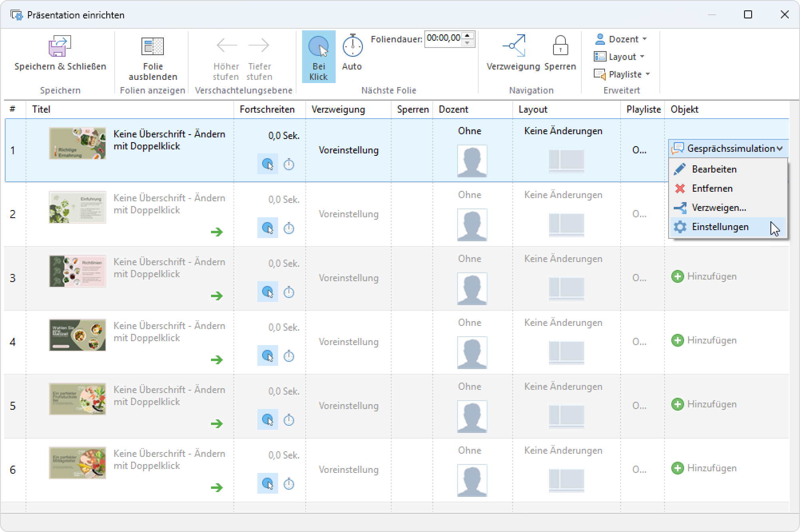This screenshot has width=800, height=532.
Task: Click green arrow on slide 2
Action: tap(217, 232)
